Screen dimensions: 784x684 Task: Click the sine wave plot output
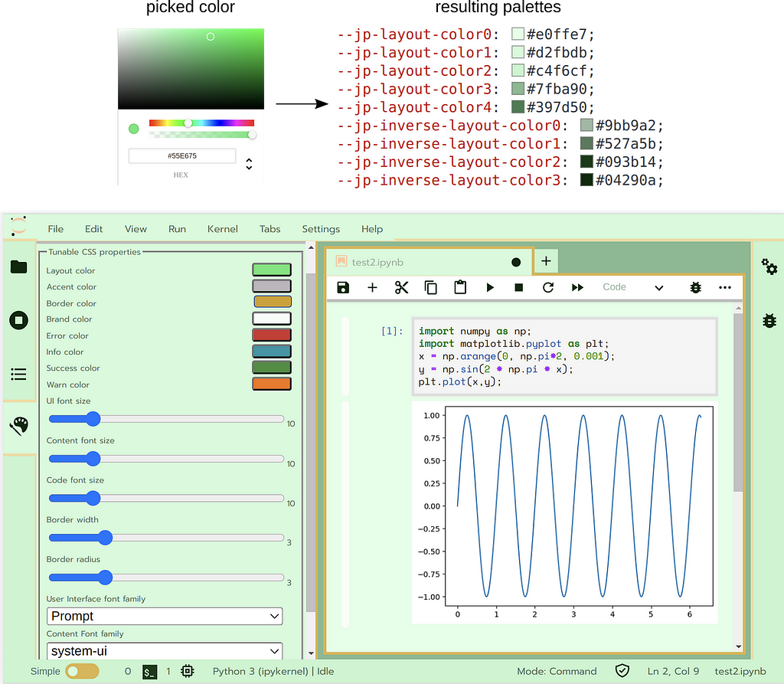coord(564,512)
